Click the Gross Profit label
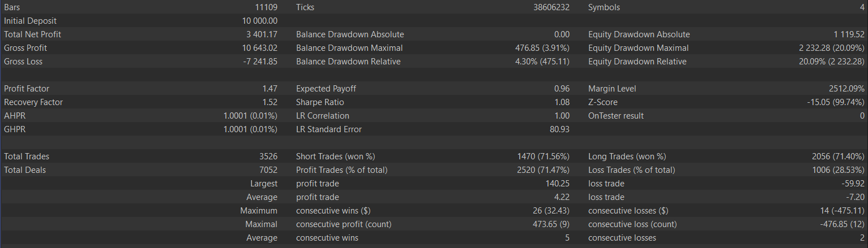The width and height of the screenshot is (868, 248). tap(25, 48)
